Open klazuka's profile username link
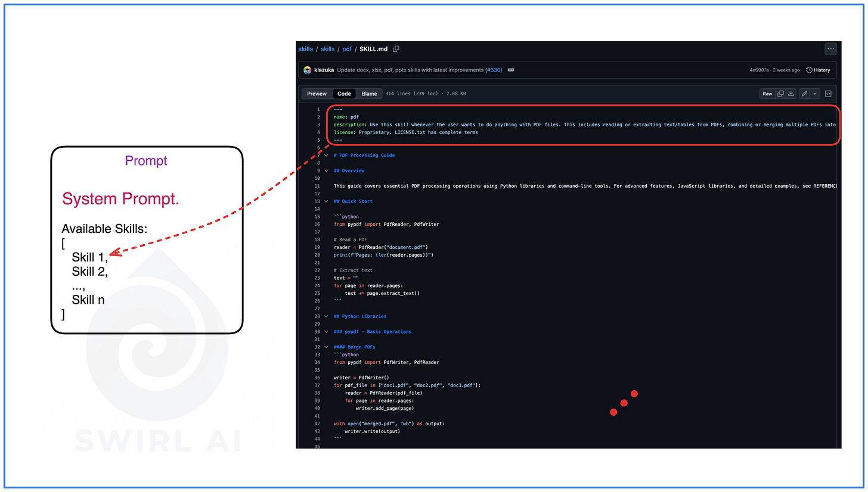 click(324, 70)
